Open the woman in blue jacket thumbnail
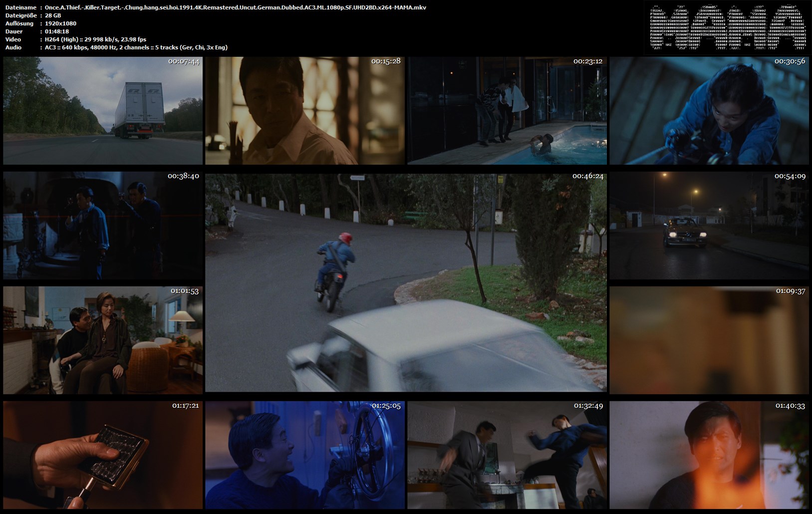Viewport: 812px width, 514px height. point(709,110)
